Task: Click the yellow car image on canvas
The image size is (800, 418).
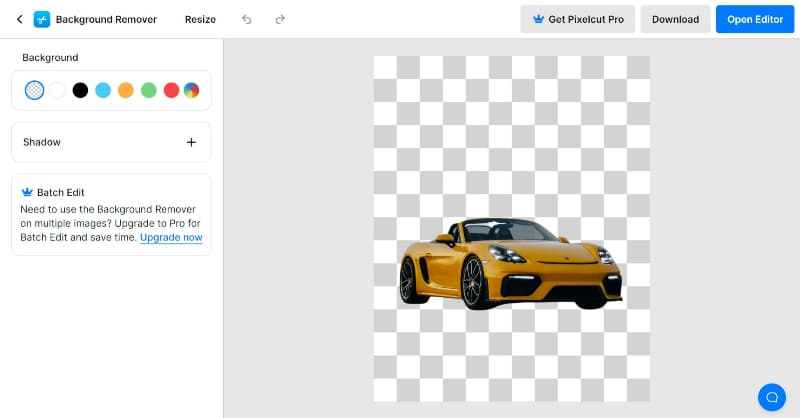Action: pyautogui.click(x=510, y=263)
